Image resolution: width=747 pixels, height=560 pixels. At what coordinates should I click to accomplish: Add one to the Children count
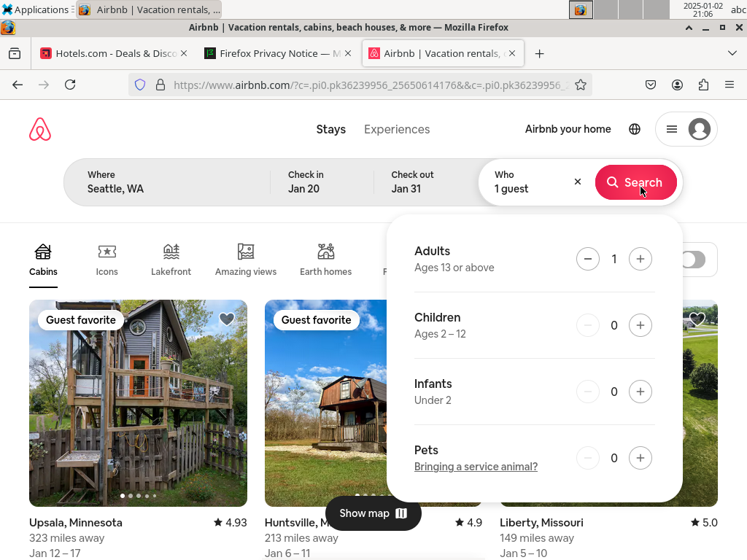click(x=640, y=325)
